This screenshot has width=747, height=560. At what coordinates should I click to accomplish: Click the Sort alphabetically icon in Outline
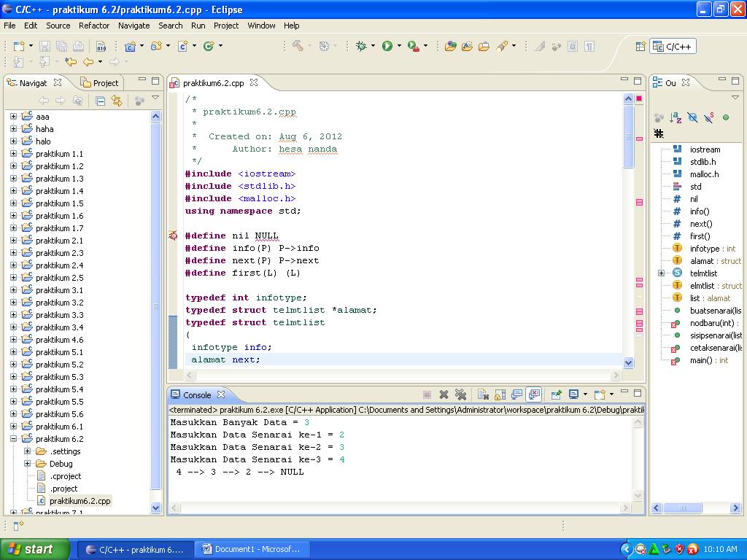(x=676, y=117)
